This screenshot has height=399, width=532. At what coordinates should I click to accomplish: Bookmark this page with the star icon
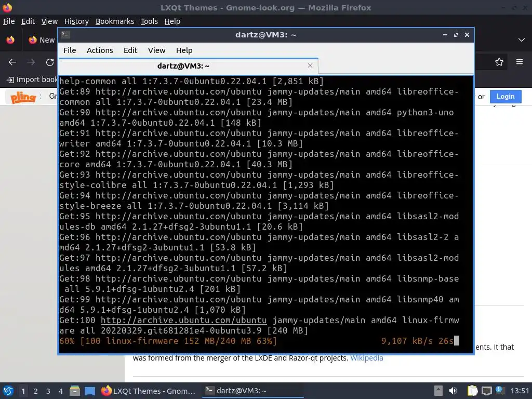point(499,62)
